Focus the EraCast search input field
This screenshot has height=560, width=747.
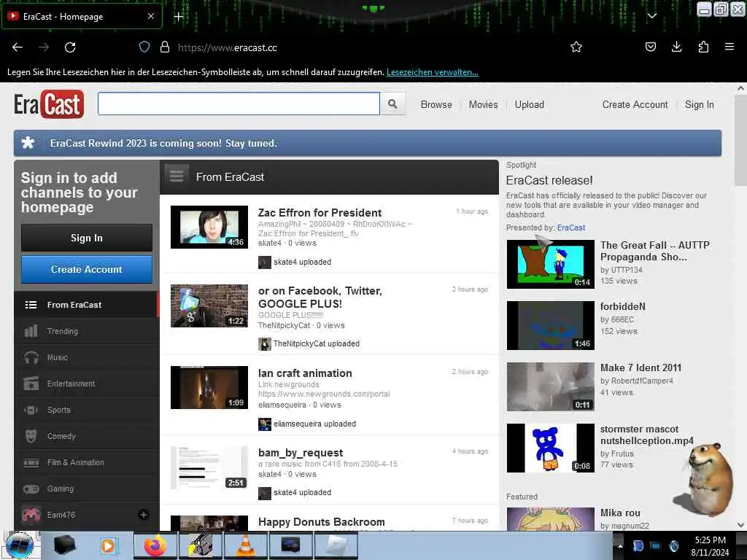pyautogui.click(x=239, y=104)
